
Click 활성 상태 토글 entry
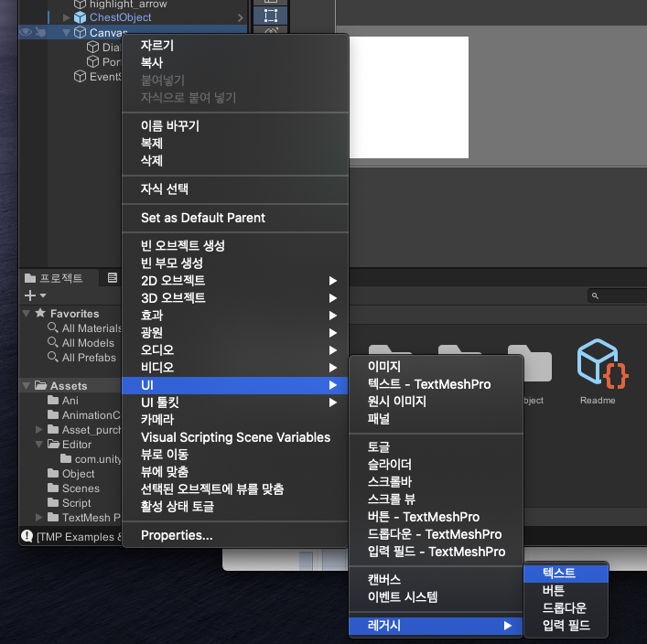(x=235, y=507)
